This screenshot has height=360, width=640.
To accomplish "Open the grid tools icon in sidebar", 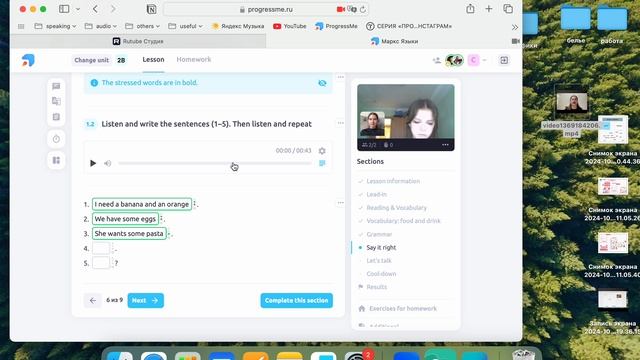I will [x=56, y=160].
